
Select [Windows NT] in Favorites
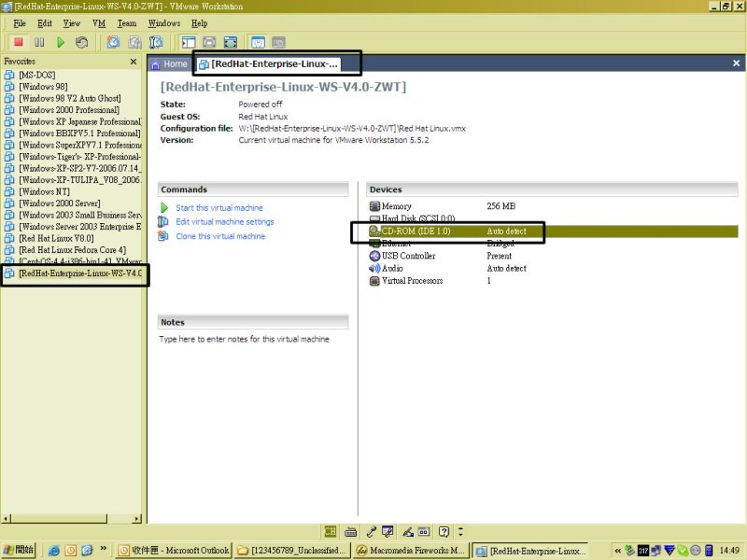[44, 191]
